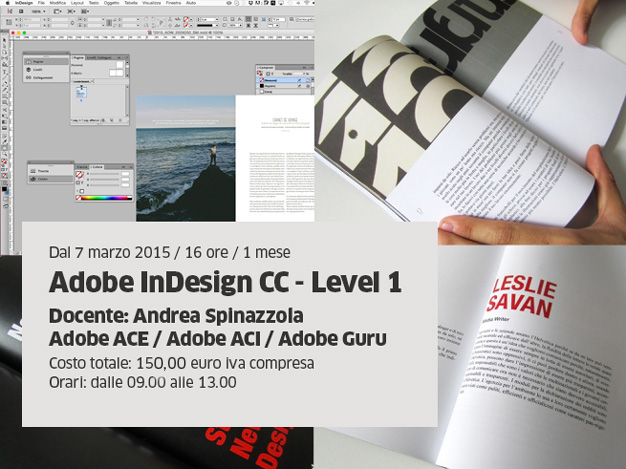Open the Oggetto menu
Image resolution: width=626 pixels, height=469 pixels.
pyautogui.click(x=111, y=3)
